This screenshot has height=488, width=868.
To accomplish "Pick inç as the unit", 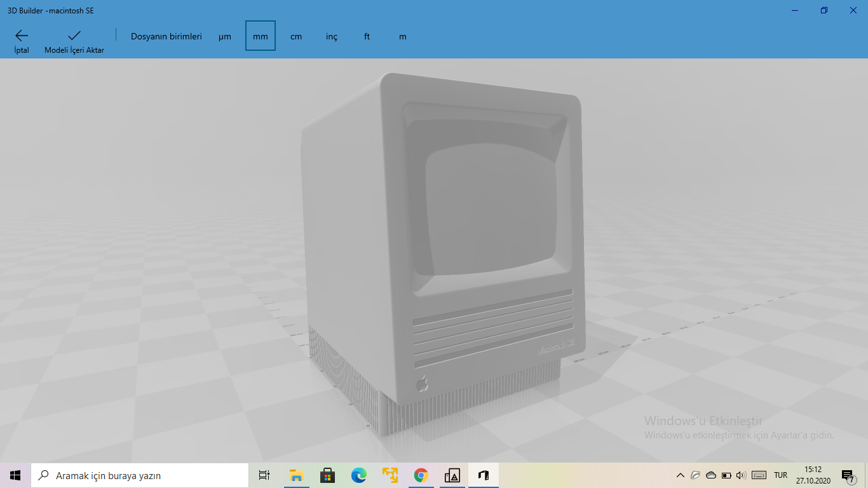I will coord(332,36).
